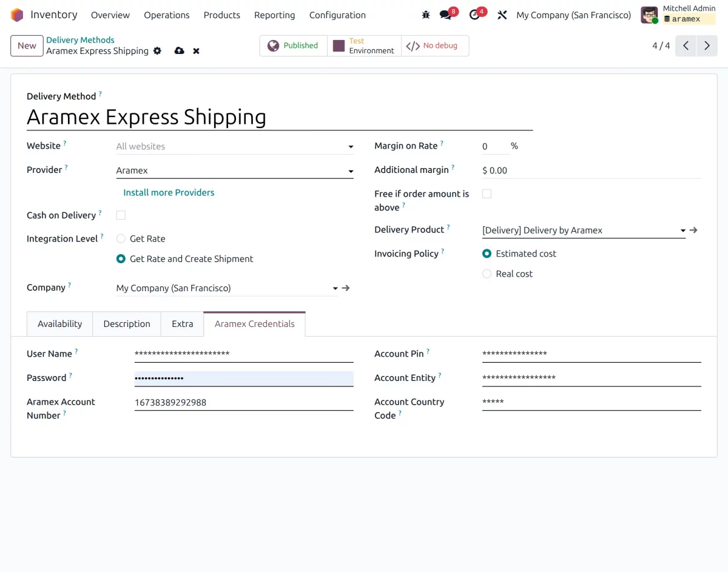Click the help tooltip next to Margin on Rate
Screen dimensions: 728x572
coord(442,144)
